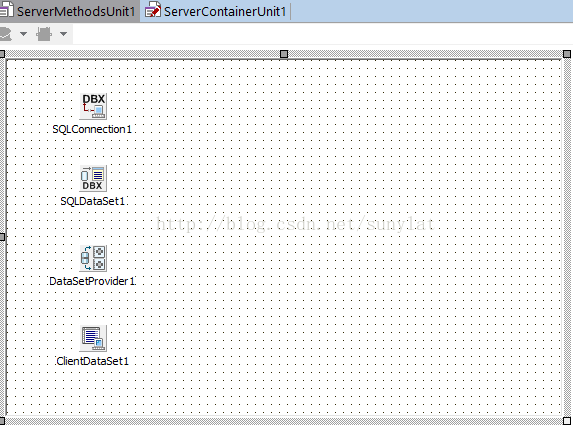The height and width of the screenshot is (426, 573).
Task: Click the SQLConnection1 label text
Action: [92, 129]
